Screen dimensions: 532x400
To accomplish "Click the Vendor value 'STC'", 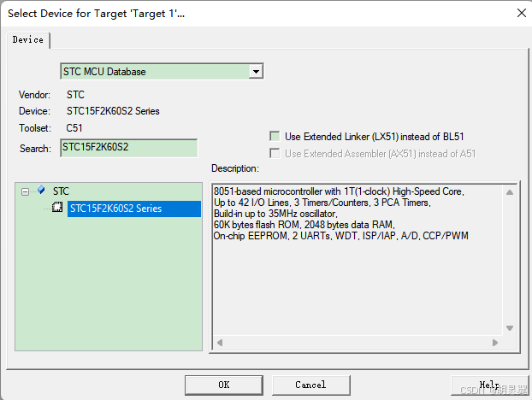I will click(75, 95).
